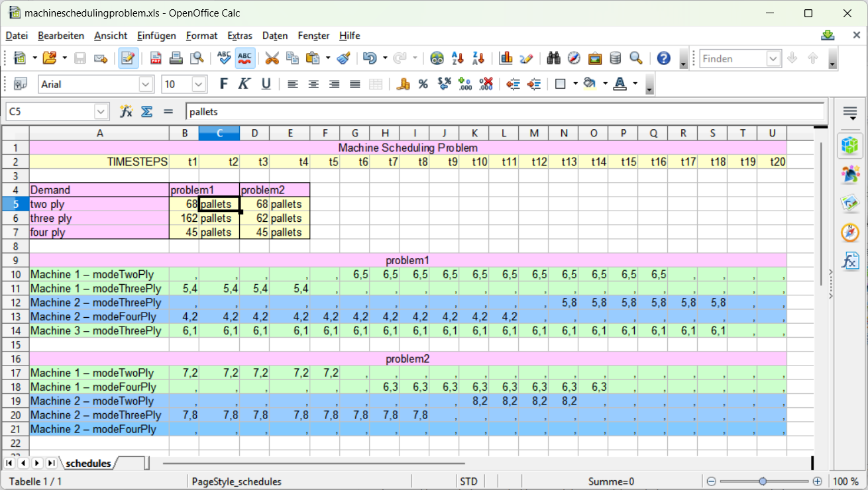The image size is (868, 490).
Task: Open the Data Sources cylinder icon
Action: coord(616,58)
